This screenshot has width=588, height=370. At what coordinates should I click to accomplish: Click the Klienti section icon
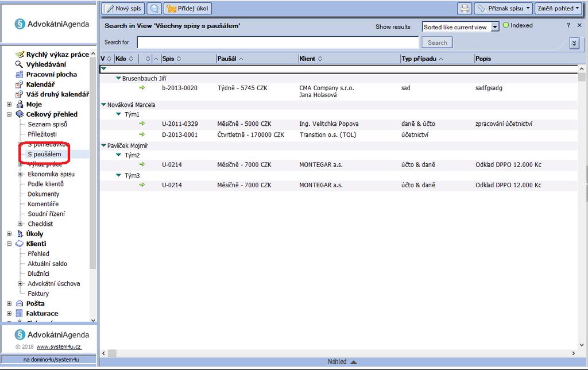[x=20, y=244]
